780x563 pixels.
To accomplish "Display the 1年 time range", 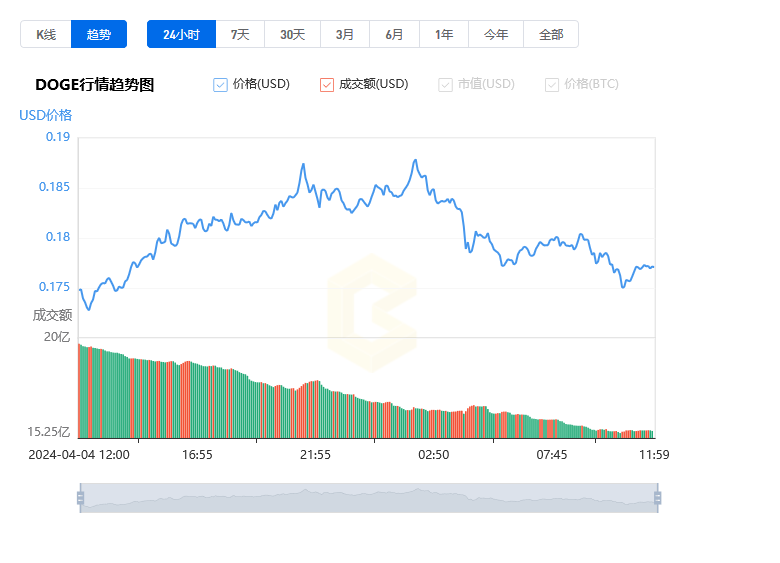I will click(444, 34).
